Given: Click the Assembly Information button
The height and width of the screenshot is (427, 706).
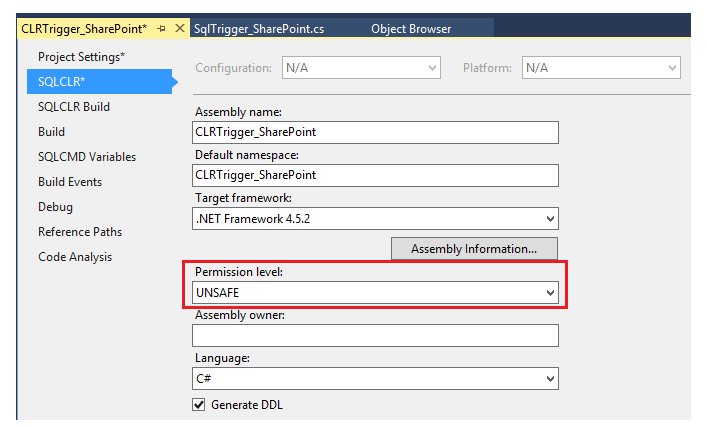Looking at the screenshot, I should click(474, 249).
